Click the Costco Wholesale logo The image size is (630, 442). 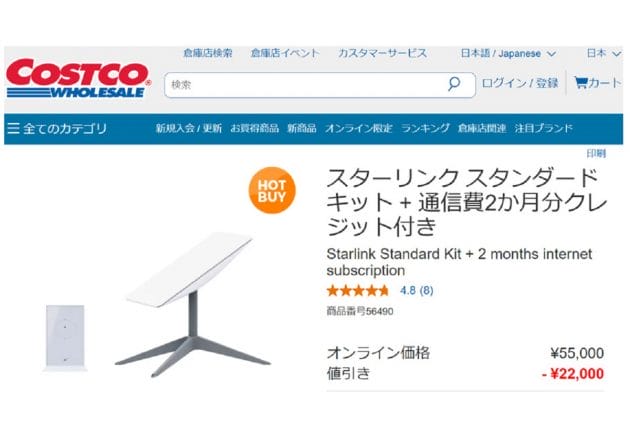[x=78, y=79]
